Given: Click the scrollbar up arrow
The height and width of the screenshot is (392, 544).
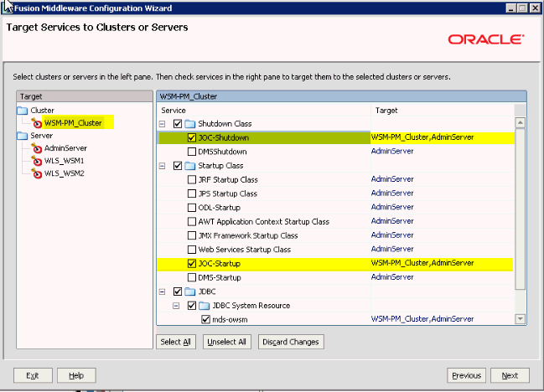Looking at the screenshot, I should (520, 122).
